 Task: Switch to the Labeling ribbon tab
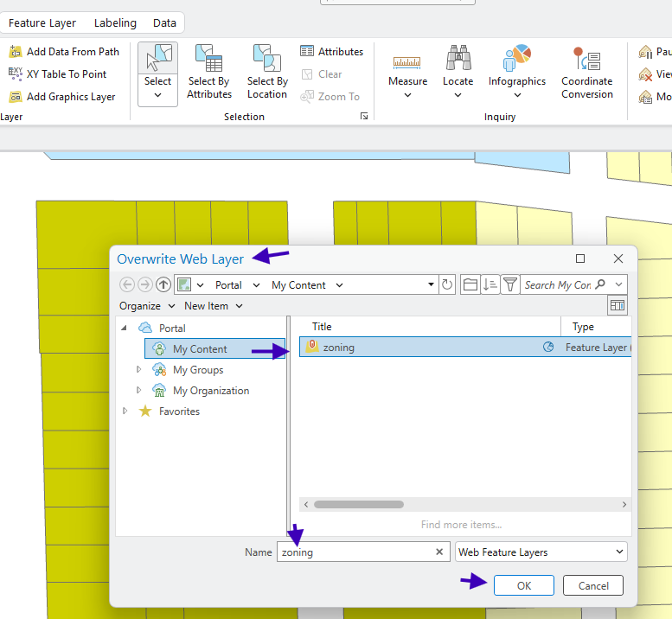[114, 23]
